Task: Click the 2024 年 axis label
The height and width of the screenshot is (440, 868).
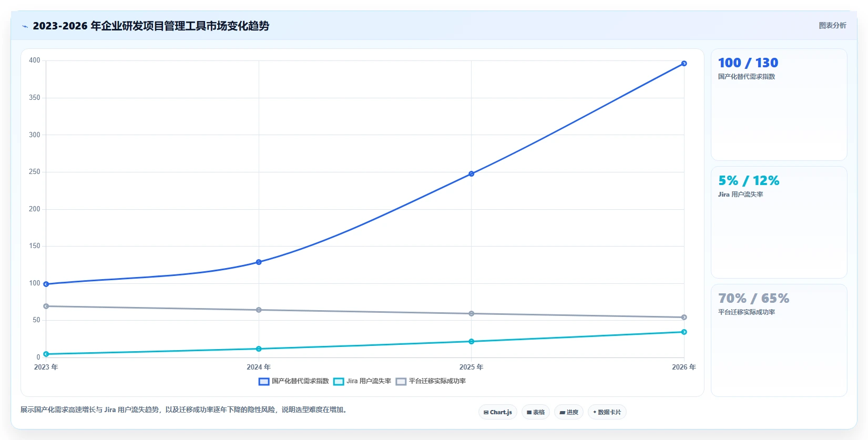Action: click(259, 367)
